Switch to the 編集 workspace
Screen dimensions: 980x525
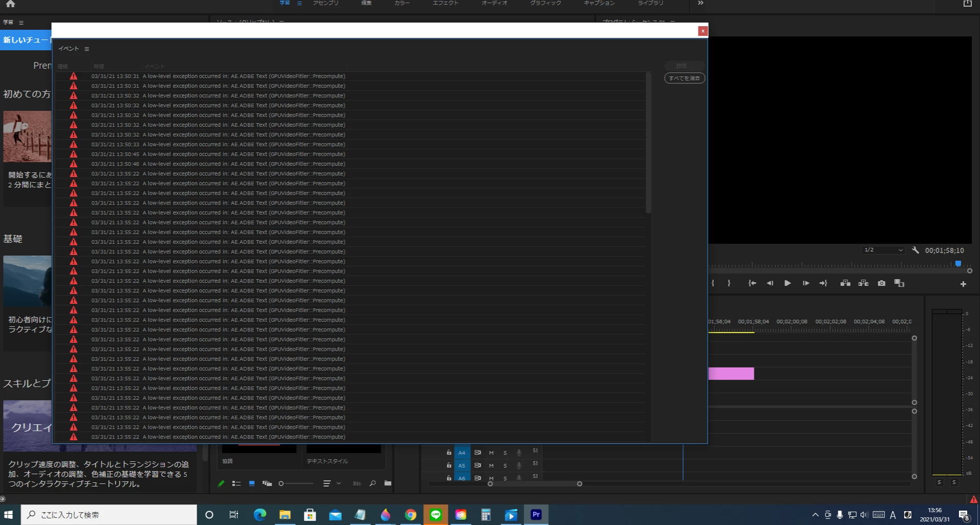pos(366,3)
